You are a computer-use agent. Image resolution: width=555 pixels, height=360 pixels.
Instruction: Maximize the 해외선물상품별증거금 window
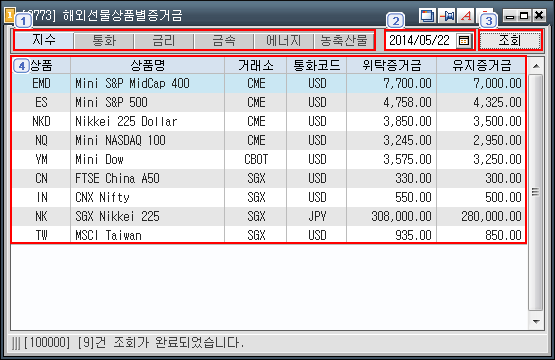524,16
